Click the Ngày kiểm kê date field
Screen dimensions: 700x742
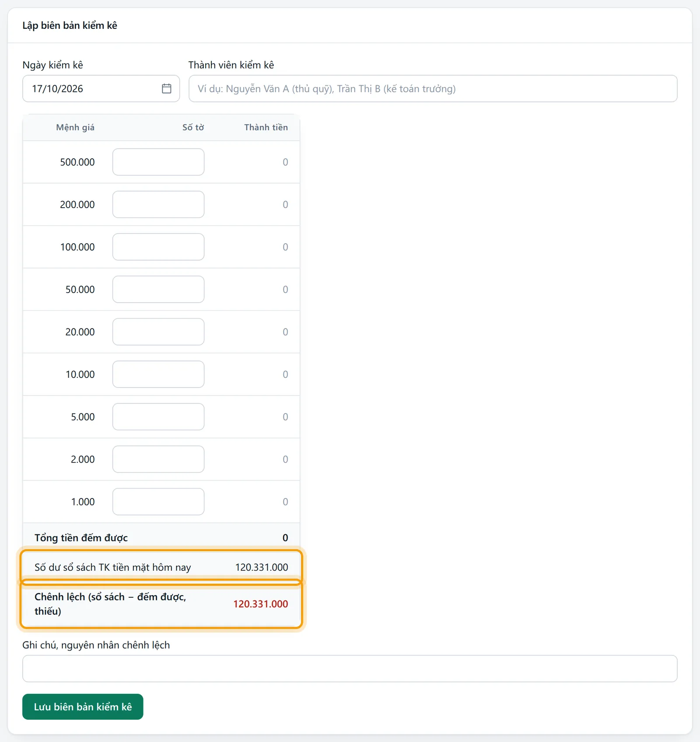(101, 88)
